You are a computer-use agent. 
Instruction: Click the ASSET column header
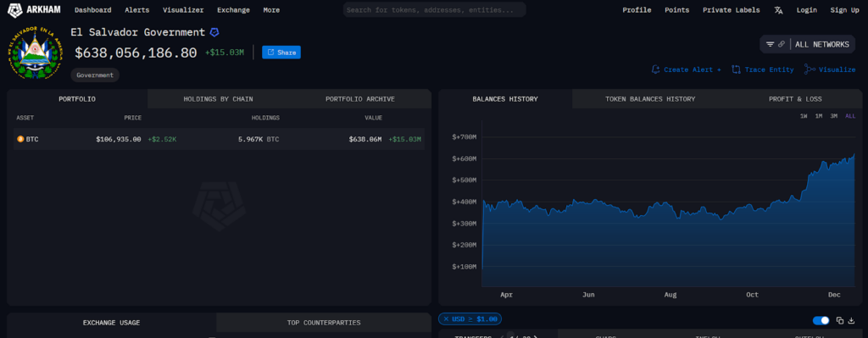tap(25, 118)
